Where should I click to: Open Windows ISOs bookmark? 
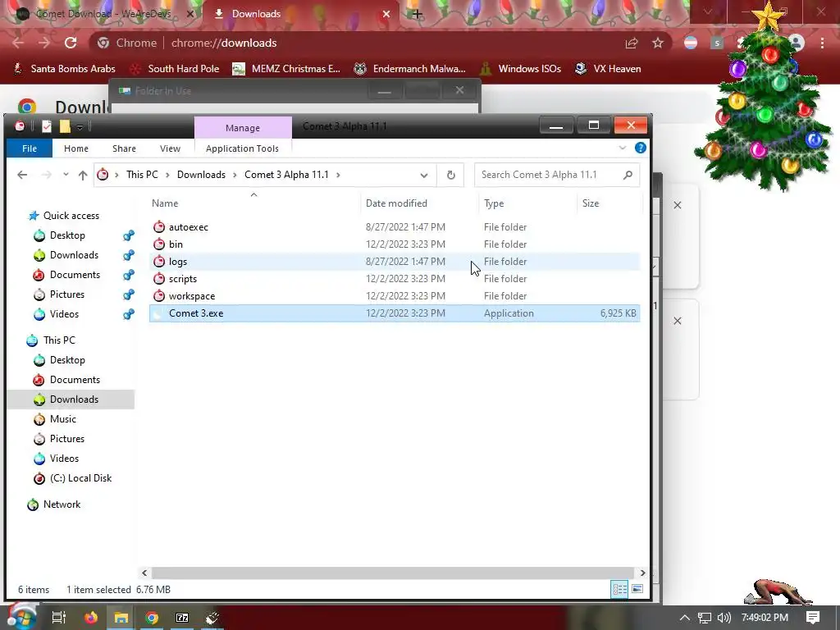[521, 69]
